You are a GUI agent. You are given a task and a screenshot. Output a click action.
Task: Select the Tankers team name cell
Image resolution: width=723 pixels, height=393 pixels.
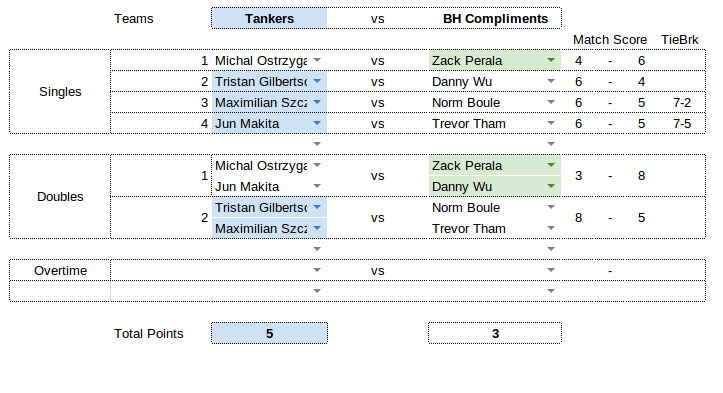tap(269, 18)
